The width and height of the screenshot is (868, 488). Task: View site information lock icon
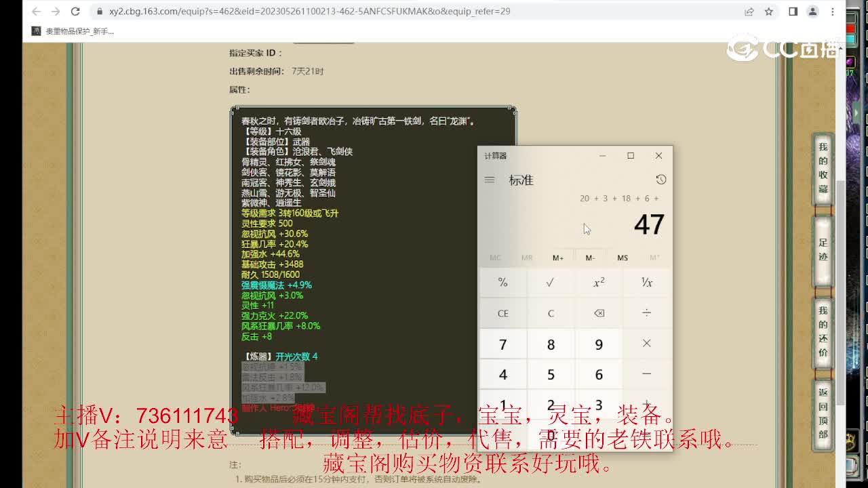100,12
